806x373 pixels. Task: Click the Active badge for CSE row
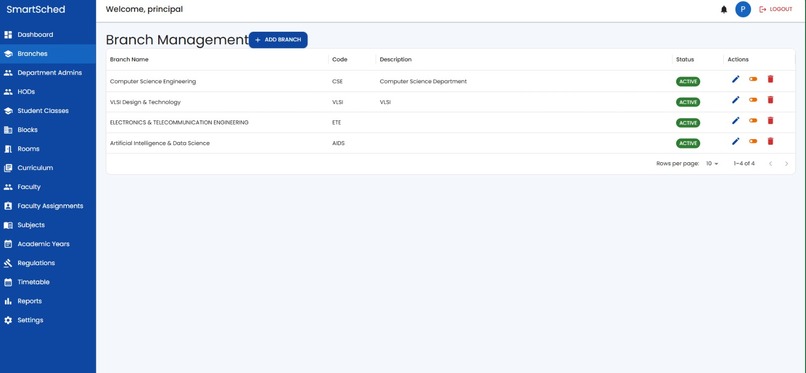click(x=688, y=82)
